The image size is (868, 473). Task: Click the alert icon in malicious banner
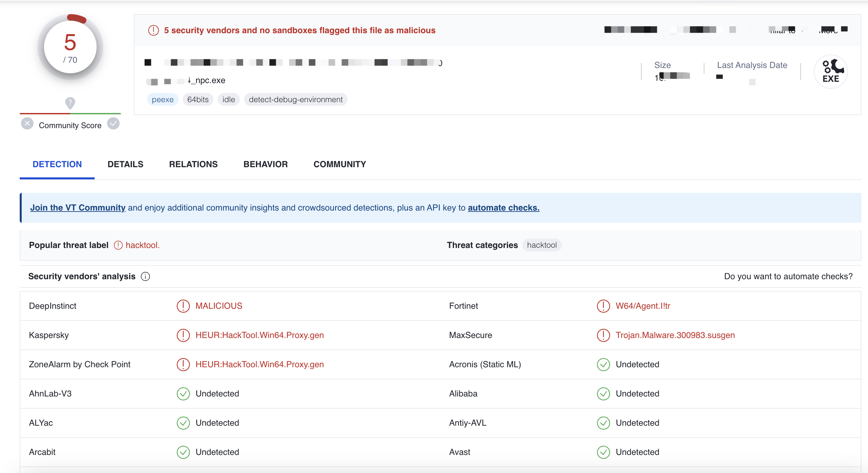click(x=153, y=30)
